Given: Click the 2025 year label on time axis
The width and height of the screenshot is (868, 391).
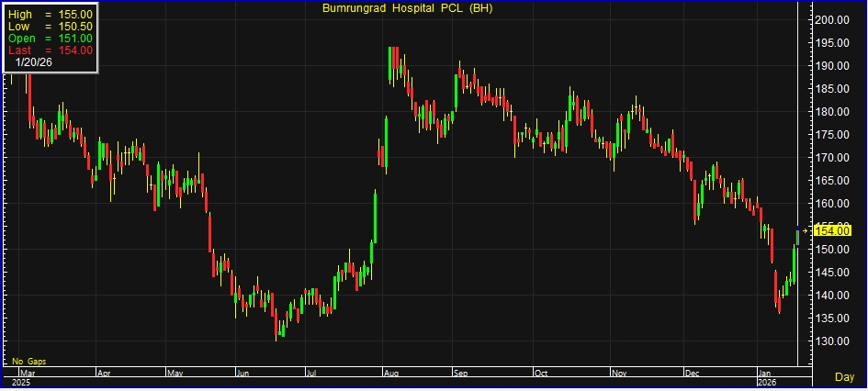Looking at the screenshot, I should [20, 382].
